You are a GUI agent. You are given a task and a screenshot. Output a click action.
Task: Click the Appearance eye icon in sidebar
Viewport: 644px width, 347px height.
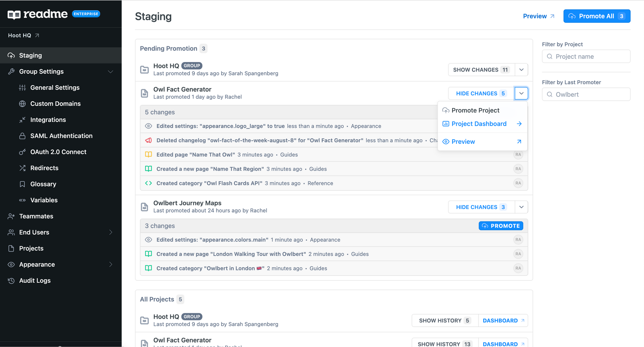click(x=11, y=264)
